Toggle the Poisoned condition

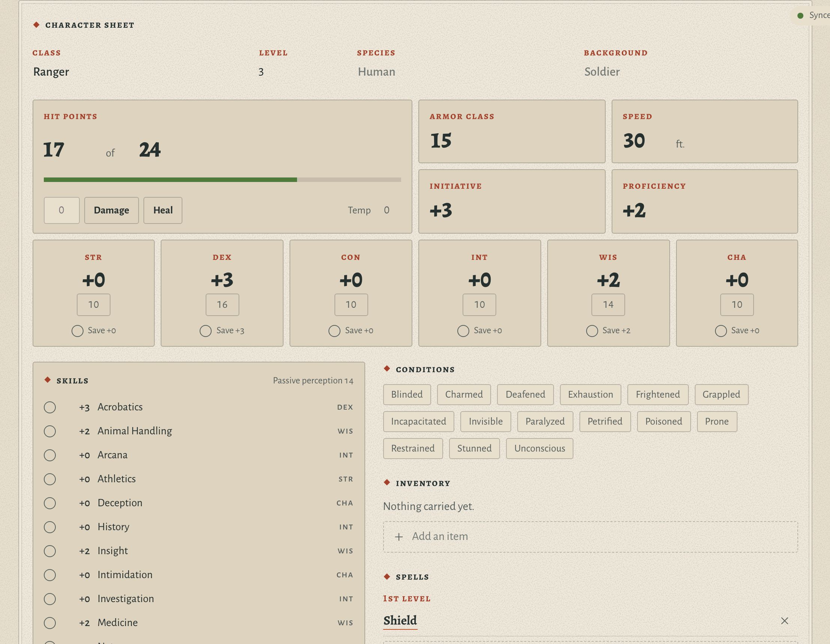click(x=664, y=421)
